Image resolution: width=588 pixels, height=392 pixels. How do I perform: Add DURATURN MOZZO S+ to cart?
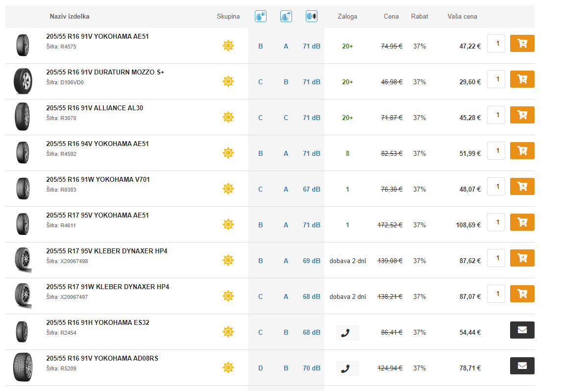[x=522, y=79]
